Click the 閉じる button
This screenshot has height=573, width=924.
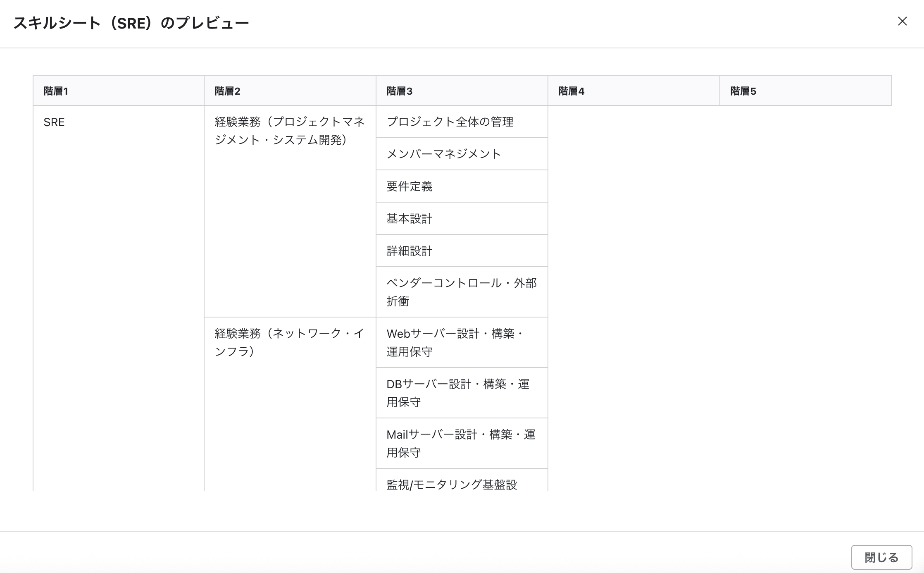tap(881, 557)
